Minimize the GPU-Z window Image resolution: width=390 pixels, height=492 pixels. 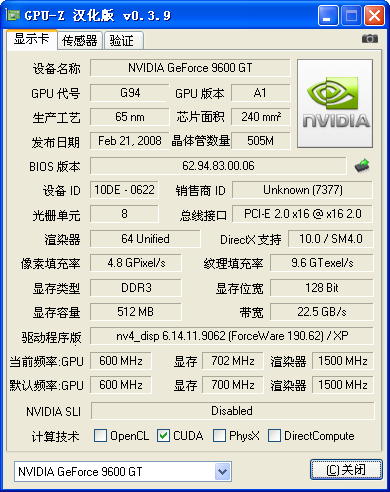coord(328,15)
